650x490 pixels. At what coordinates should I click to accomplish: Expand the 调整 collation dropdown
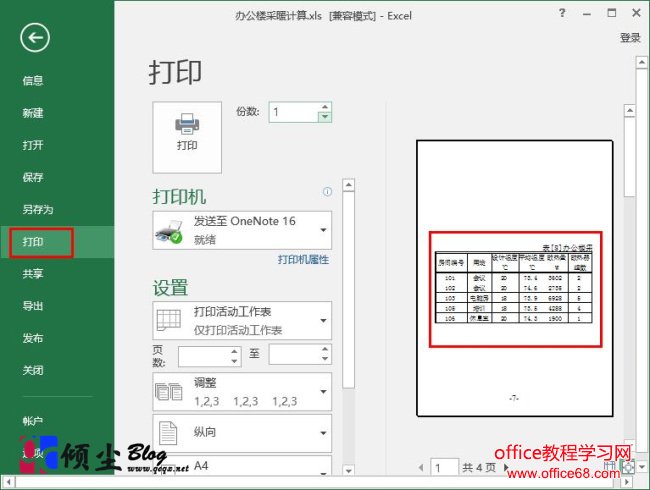(242, 392)
